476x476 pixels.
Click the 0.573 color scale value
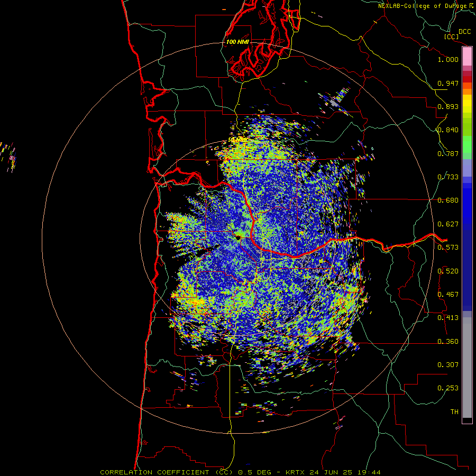pos(448,248)
